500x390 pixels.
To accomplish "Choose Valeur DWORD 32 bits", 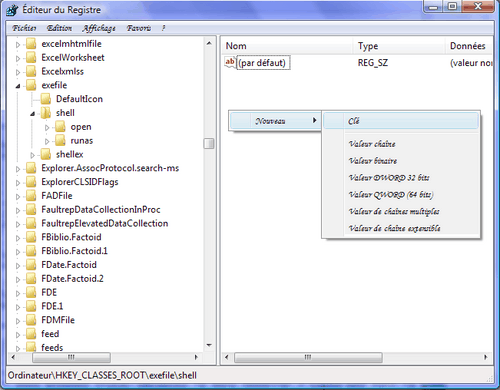I will click(401, 177).
